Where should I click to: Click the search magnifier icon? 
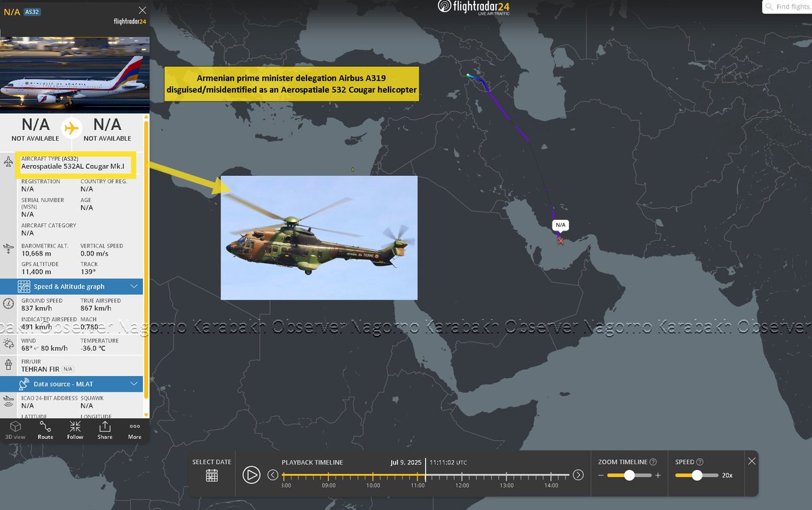click(x=769, y=7)
